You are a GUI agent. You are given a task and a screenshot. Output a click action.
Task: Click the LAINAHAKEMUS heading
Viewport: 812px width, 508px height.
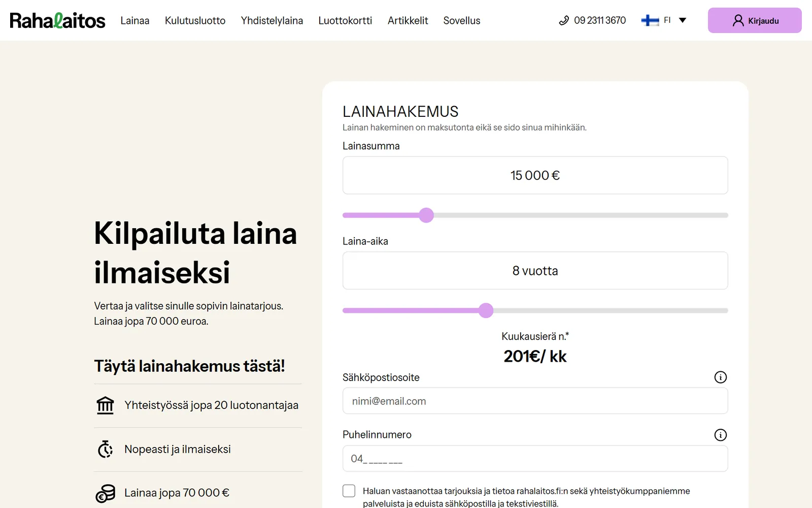[x=400, y=111]
